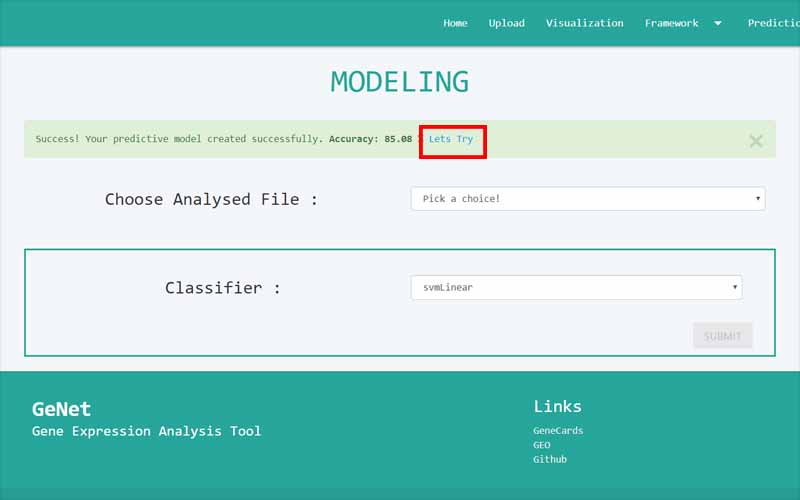Image resolution: width=800 pixels, height=500 pixels.
Task: Navigate to Visualization
Action: coord(584,23)
